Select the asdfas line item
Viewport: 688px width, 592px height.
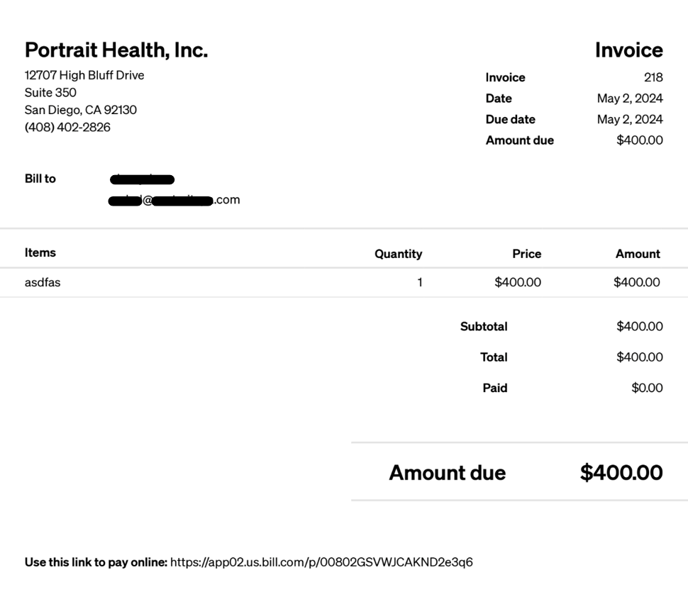(43, 283)
